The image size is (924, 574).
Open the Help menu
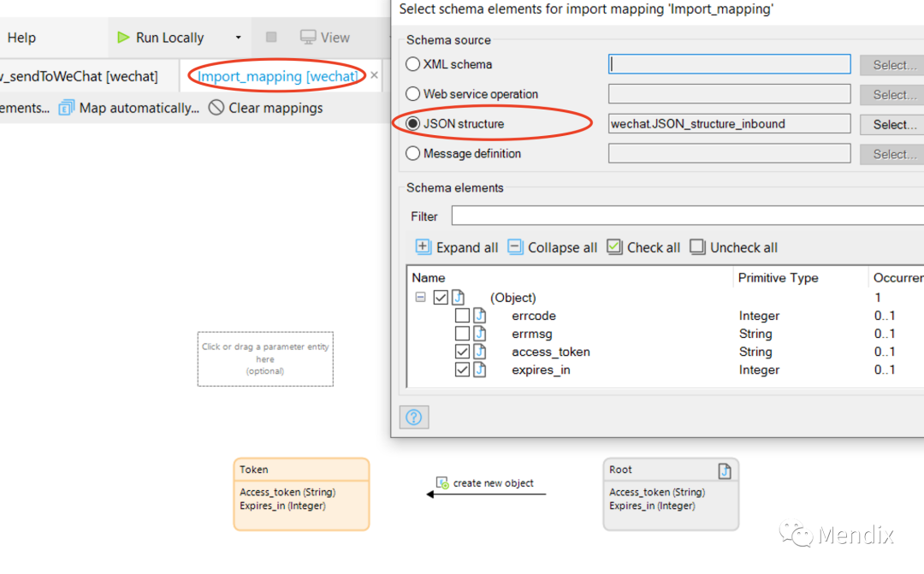click(x=21, y=38)
